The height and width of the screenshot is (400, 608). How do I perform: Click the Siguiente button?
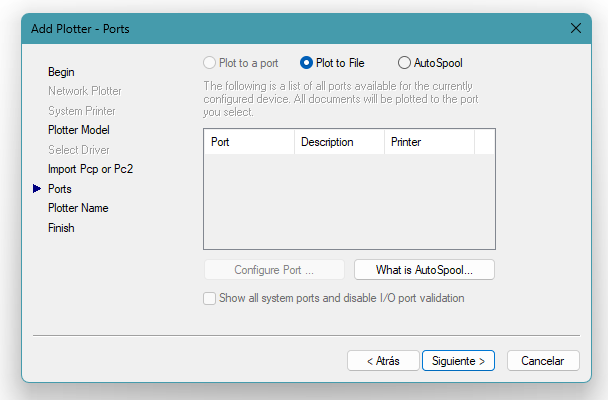458,360
